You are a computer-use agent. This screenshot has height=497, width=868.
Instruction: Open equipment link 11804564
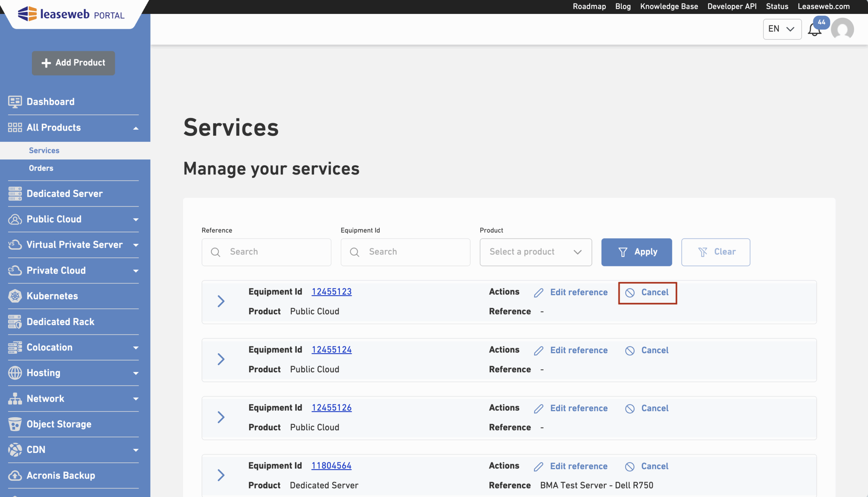(331, 466)
